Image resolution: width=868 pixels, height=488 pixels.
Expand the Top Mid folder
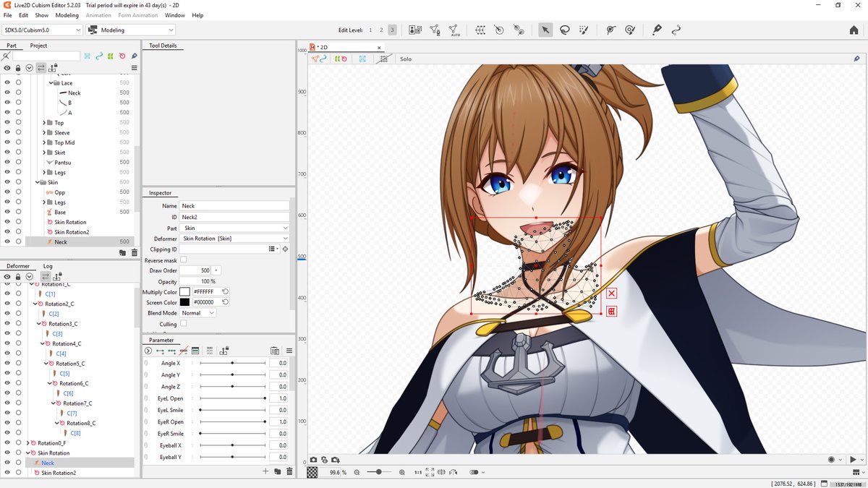click(45, 142)
